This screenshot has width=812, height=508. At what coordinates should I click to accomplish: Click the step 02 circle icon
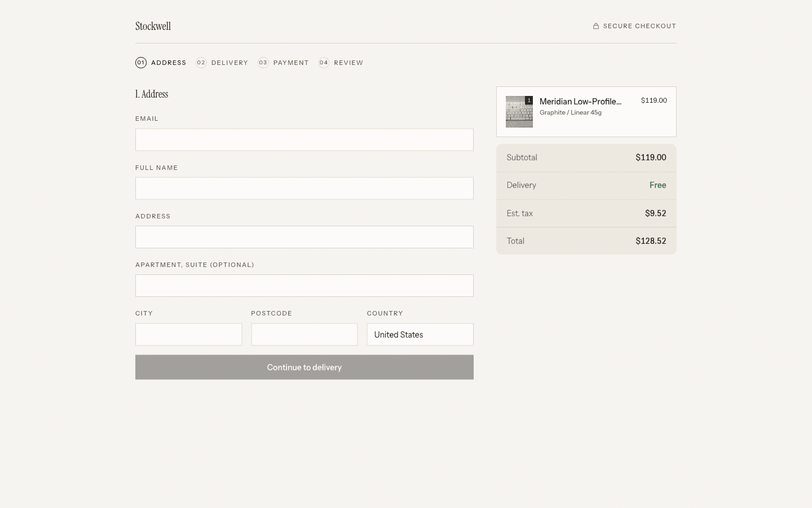201,63
